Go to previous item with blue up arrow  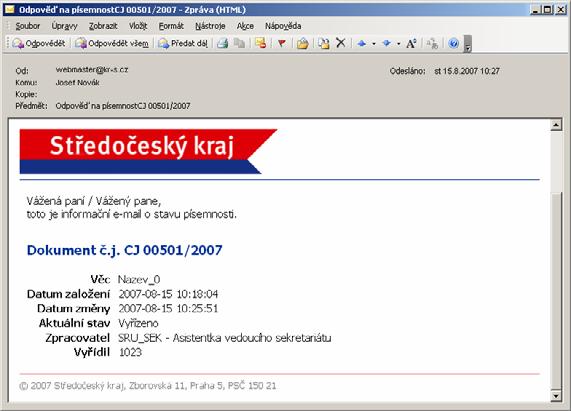[362, 43]
